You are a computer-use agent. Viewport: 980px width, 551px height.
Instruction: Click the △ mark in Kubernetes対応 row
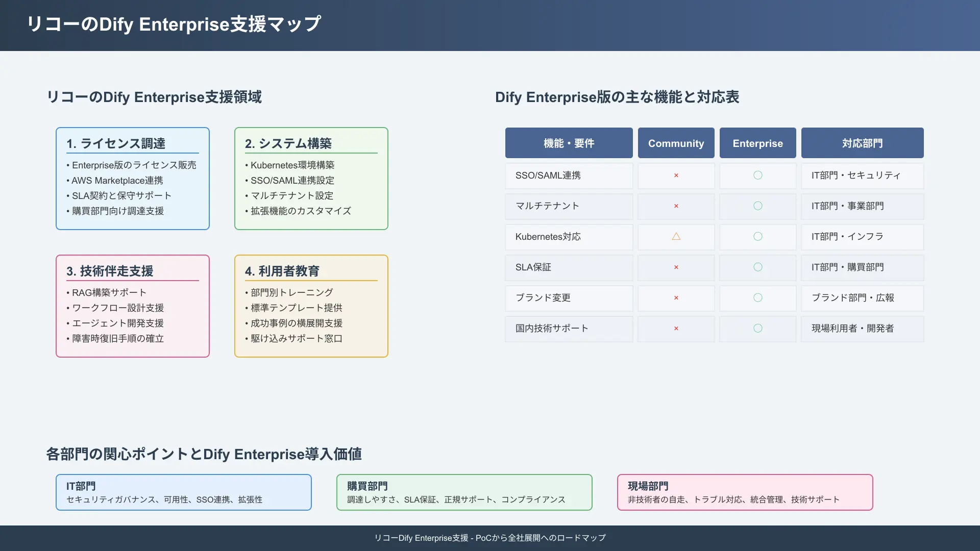676,236
